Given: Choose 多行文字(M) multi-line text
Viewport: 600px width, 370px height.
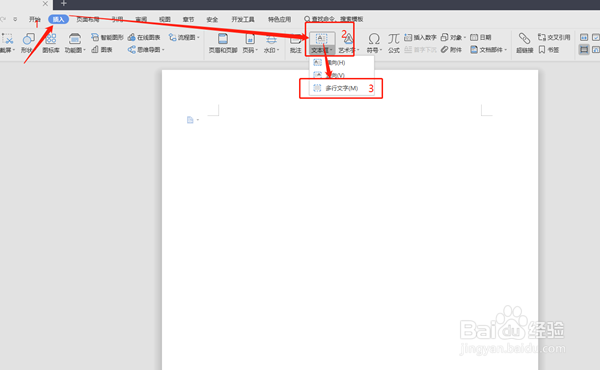Looking at the screenshot, I should click(x=341, y=88).
